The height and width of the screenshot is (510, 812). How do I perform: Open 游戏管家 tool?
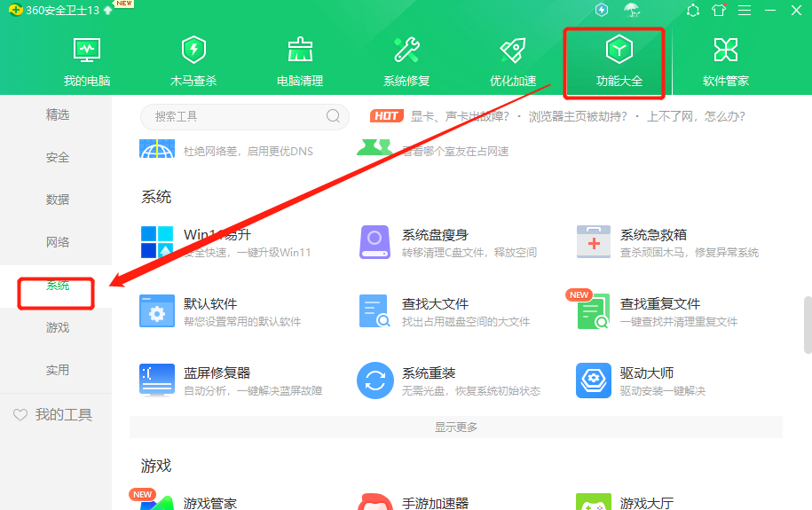click(209, 503)
